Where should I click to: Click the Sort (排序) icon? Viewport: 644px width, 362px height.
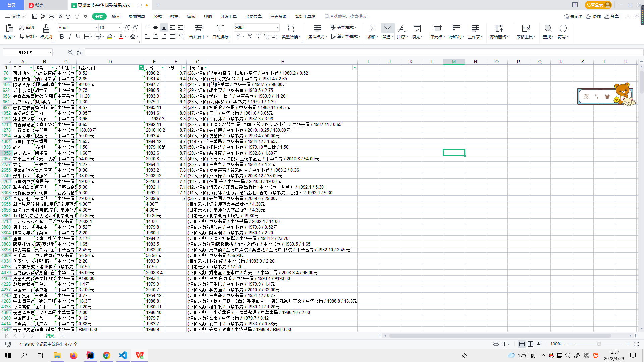pos(402,29)
